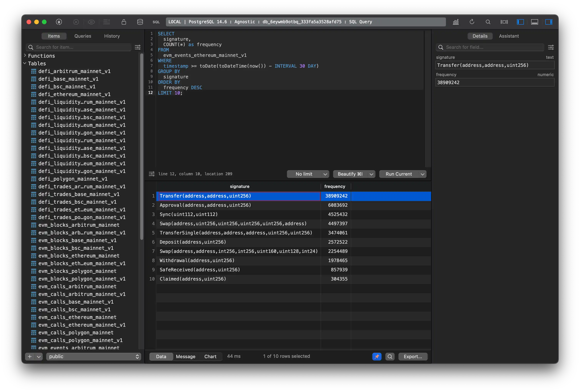This screenshot has height=392, width=580.
Task: Open the No limit dropdown
Action: point(308,174)
